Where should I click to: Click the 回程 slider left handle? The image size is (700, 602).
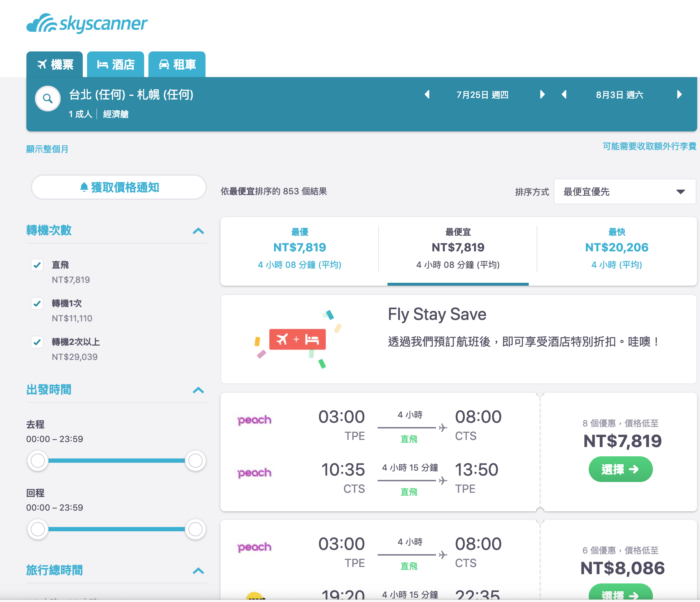(x=38, y=529)
